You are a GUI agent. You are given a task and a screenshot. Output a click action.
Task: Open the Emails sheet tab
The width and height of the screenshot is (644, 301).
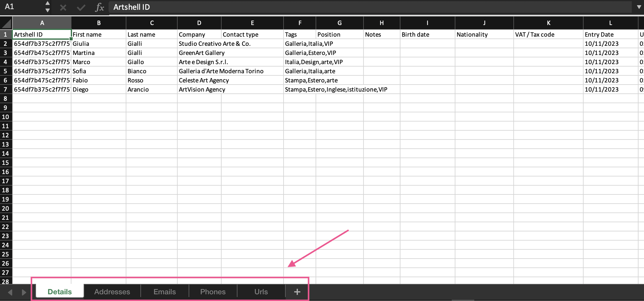click(x=165, y=292)
